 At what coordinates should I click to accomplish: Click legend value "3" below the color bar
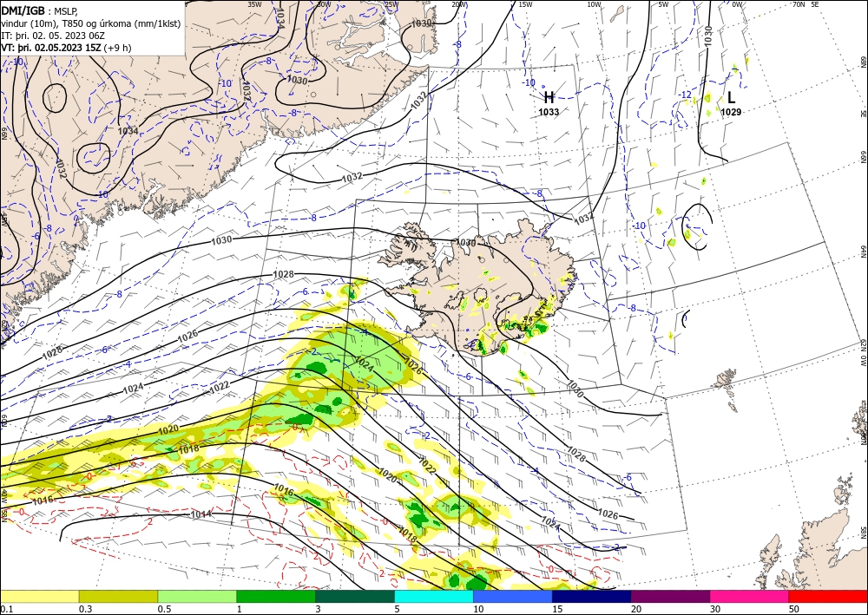point(319,609)
